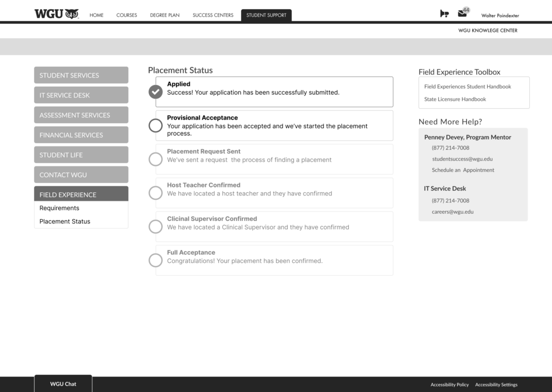The height and width of the screenshot is (392, 552).
Task: Open the WGU Chat button
Action: pyautogui.click(x=63, y=384)
